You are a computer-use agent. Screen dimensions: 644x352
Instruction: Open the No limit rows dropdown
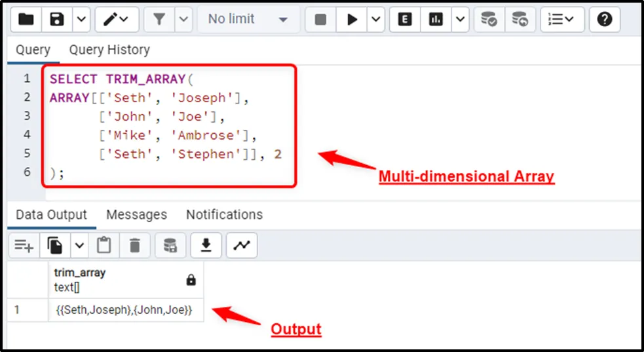coord(248,20)
